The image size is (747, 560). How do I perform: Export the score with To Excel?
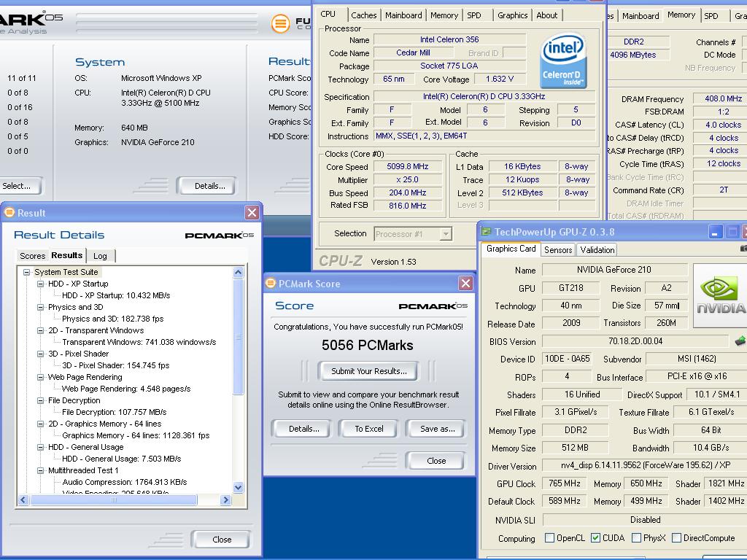click(x=368, y=429)
